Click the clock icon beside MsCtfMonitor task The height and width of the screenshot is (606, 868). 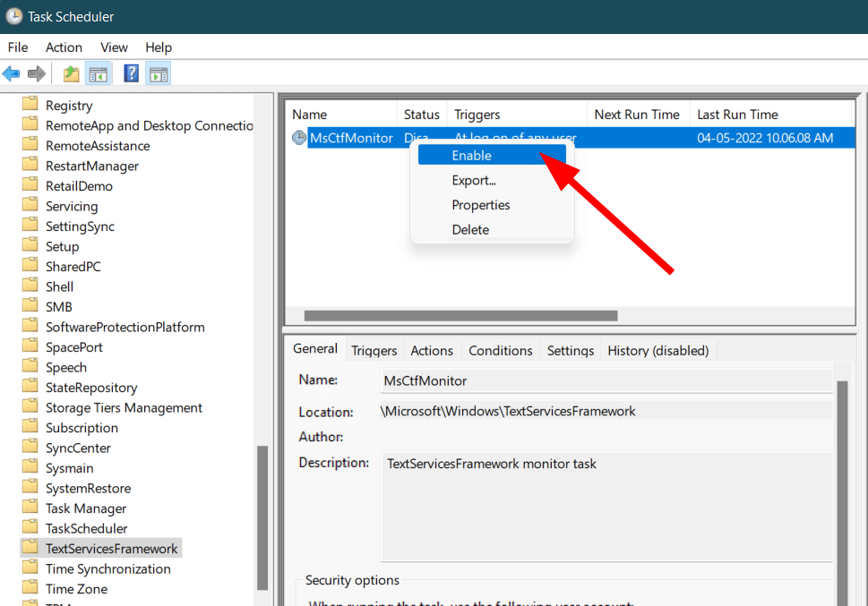tap(297, 137)
